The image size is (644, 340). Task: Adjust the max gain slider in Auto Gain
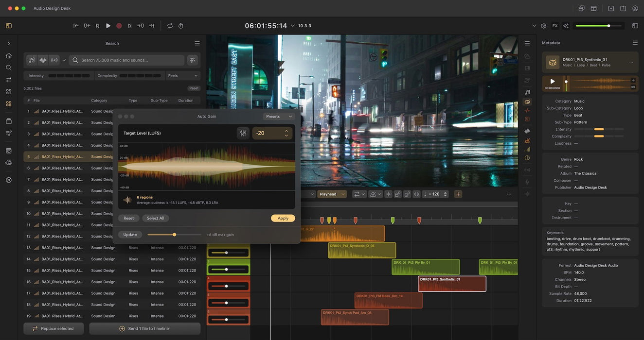point(174,235)
